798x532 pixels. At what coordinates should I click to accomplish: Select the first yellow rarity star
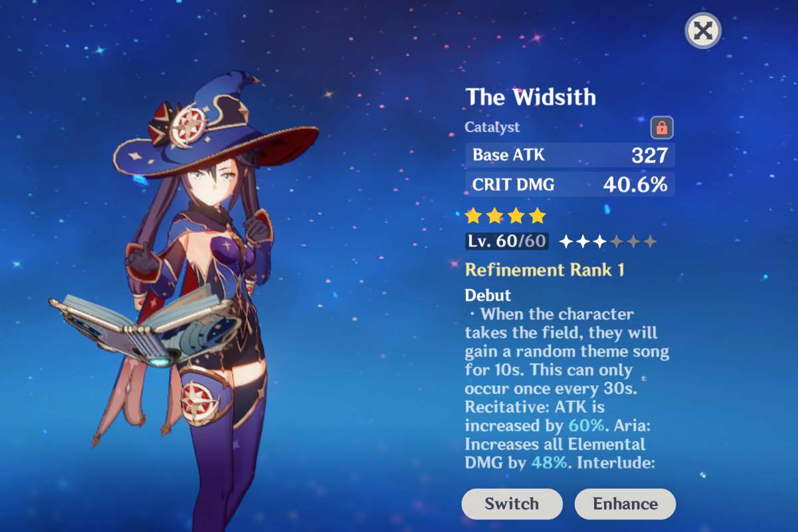pyautogui.click(x=473, y=215)
